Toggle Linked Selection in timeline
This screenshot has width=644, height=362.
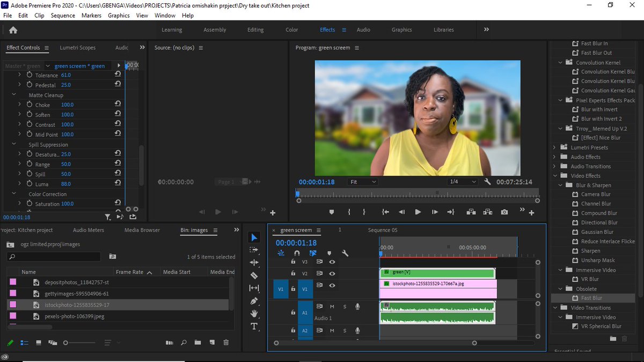point(313,253)
